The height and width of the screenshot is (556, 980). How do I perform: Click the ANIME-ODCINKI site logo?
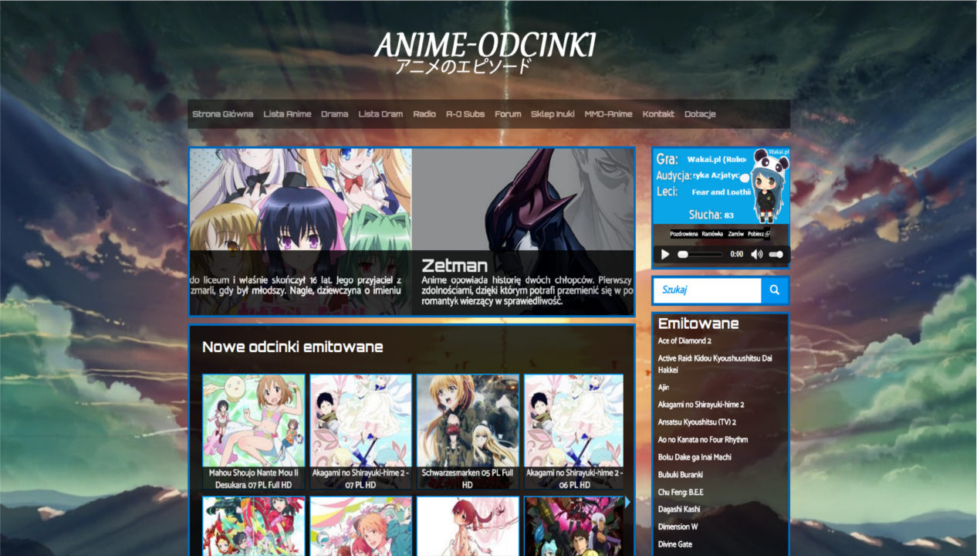tap(485, 53)
